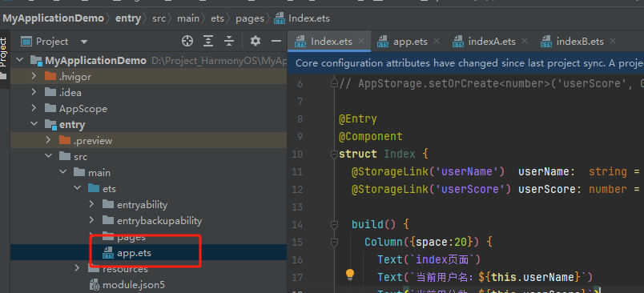644x293 pixels.
Task: Expand the resources folder
Action: (77, 268)
